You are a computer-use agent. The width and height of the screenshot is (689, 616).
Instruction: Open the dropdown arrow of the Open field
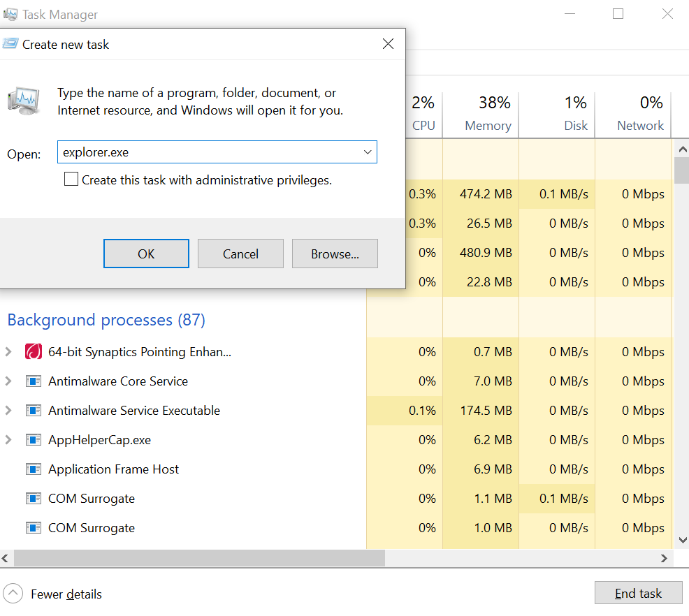click(x=368, y=152)
